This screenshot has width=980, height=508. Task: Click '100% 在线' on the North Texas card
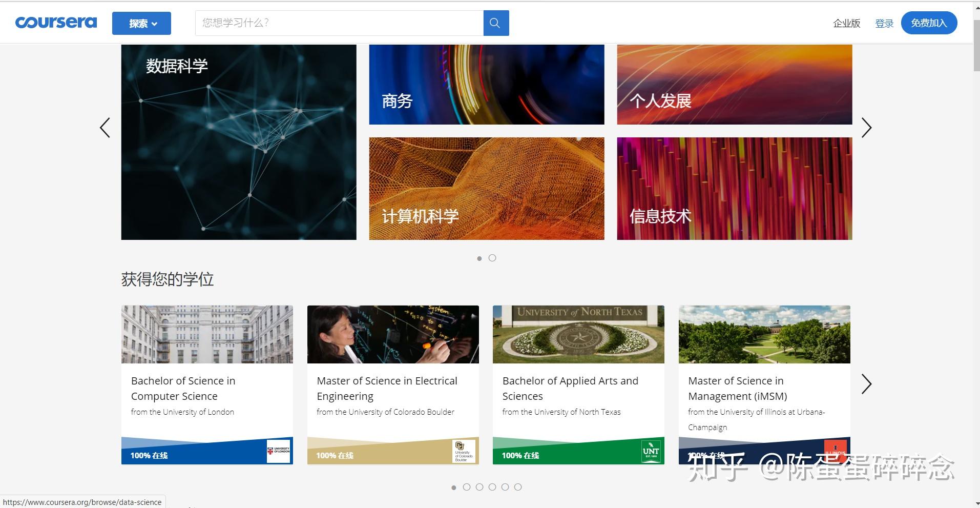coord(520,455)
